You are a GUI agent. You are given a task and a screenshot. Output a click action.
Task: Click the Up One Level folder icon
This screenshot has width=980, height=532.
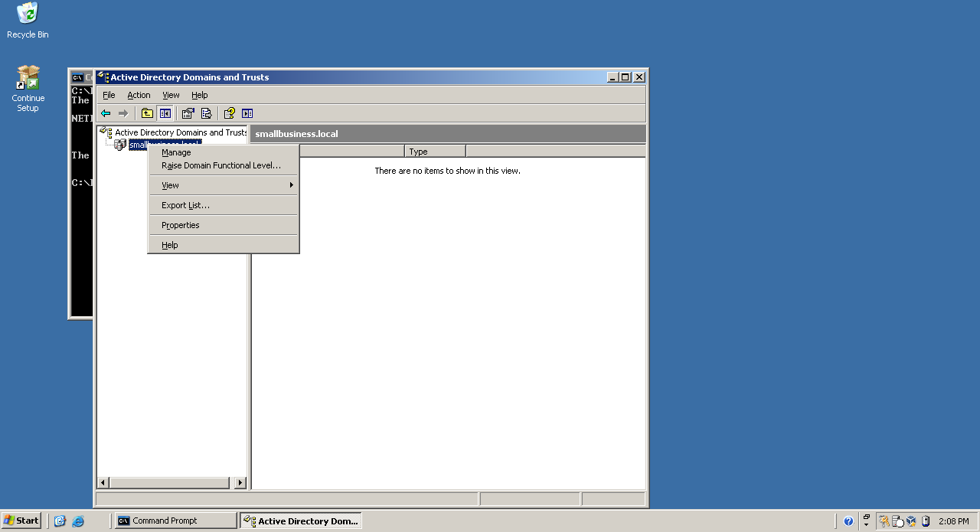pyautogui.click(x=147, y=113)
